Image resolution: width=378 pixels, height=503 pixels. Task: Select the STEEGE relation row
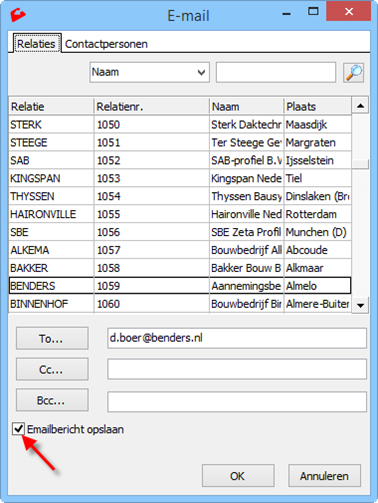180,143
